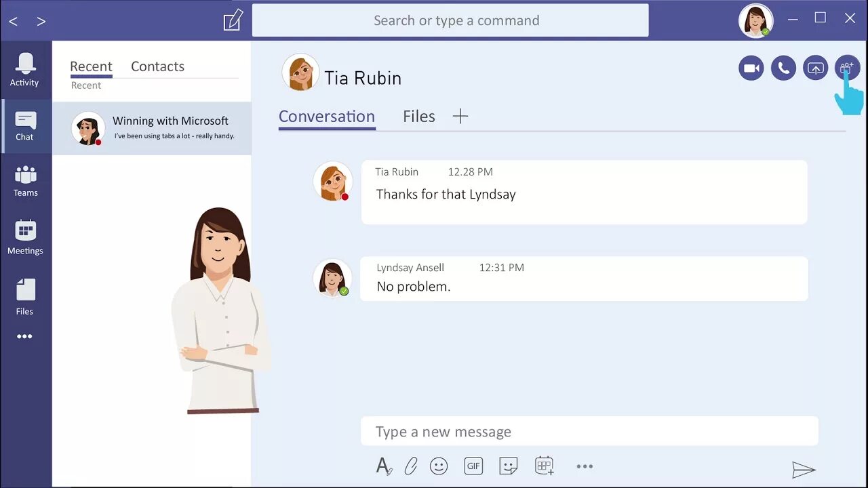Screen dimensions: 868x488
Task: Schedule a meeting from compose bar
Action: pos(545,466)
